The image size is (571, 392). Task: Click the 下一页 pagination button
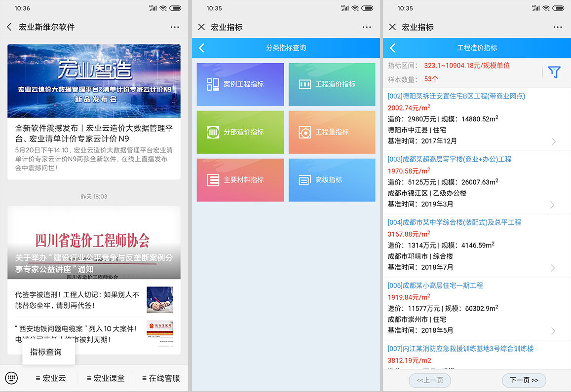[x=524, y=380]
